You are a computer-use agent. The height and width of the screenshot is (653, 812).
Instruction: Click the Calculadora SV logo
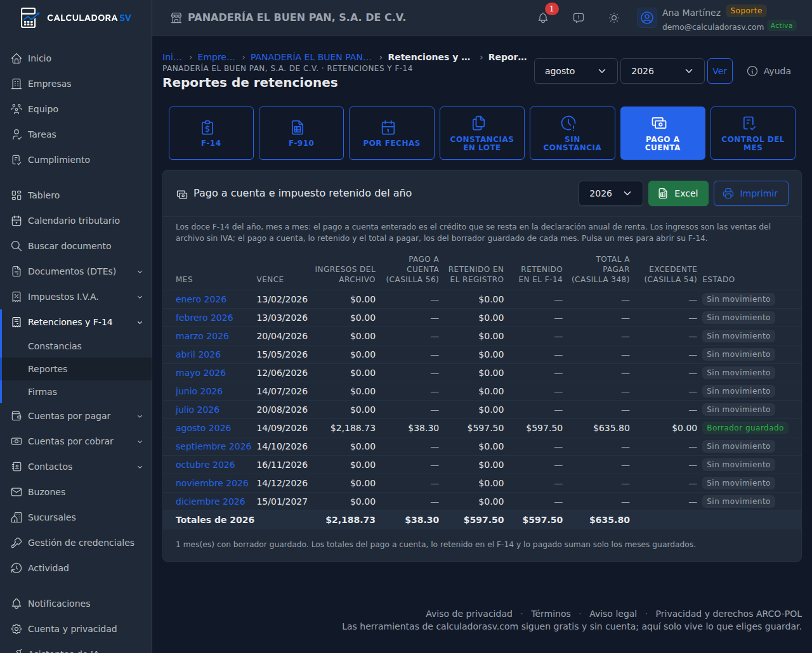(x=76, y=18)
